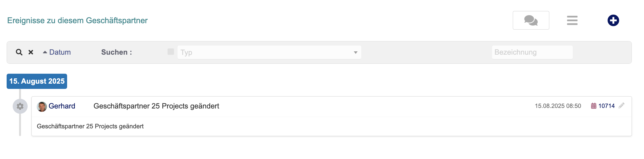Screen dimensions: 644x159
Task: Open the hamburger list menu
Action: pyautogui.click(x=572, y=20)
